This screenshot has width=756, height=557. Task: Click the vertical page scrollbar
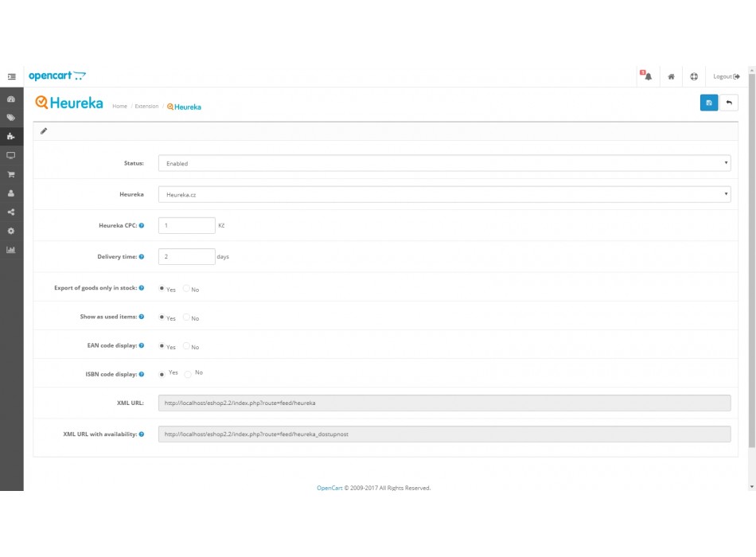[752, 260]
